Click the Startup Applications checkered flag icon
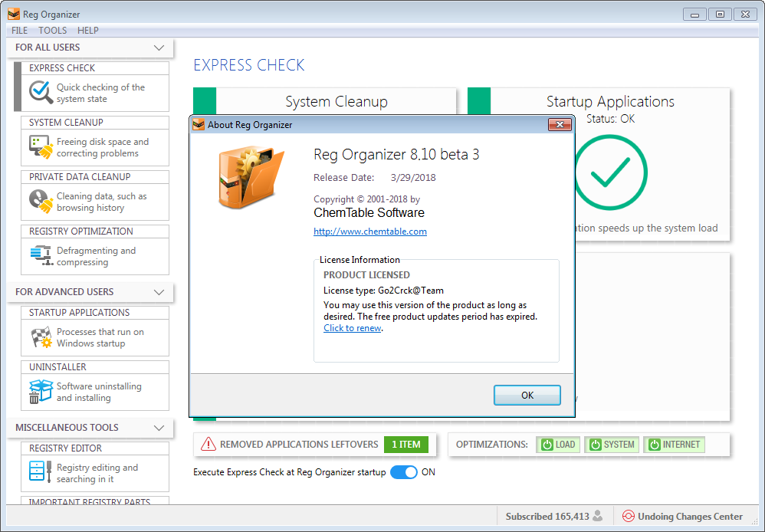Image resolution: width=765 pixels, height=532 pixels. pyautogui.click(x=41, y=337)
